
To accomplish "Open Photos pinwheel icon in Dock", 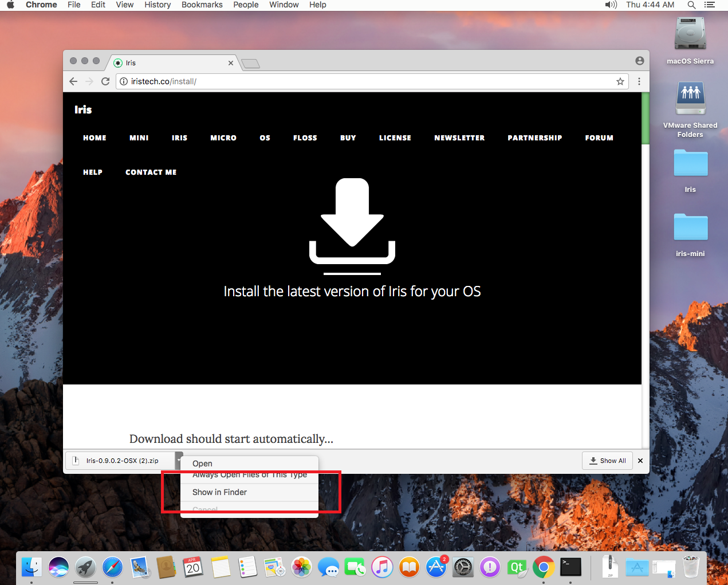I will tap(301, 567).
